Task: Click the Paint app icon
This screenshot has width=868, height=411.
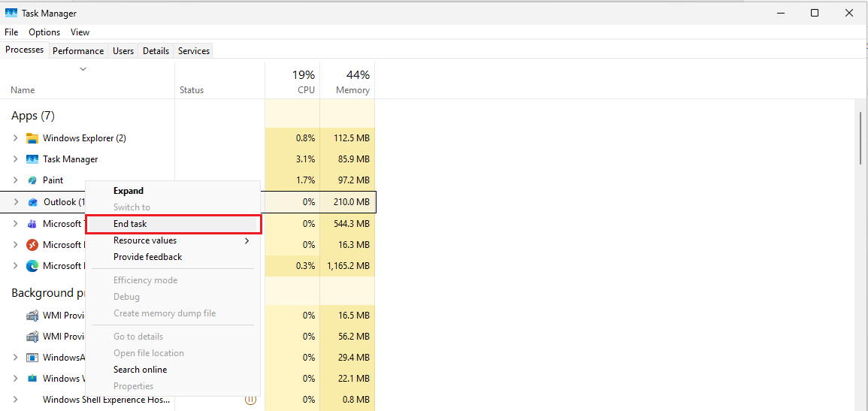Action: [x=32, y=180]
